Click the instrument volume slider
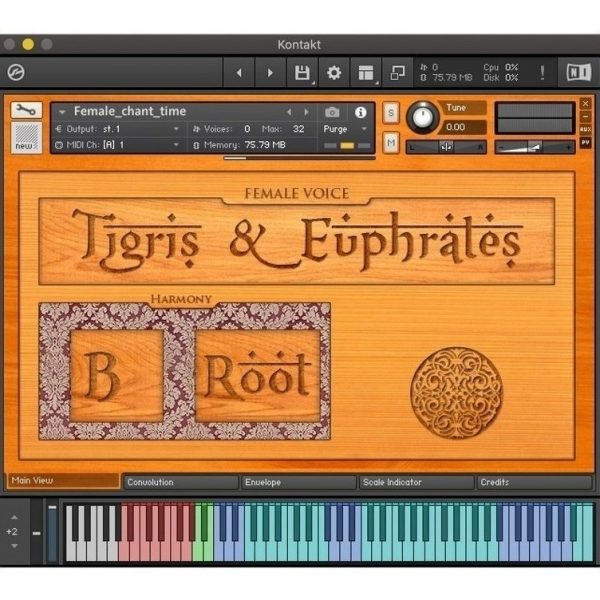Image resolution: width=600 pixels, height=600 pixels. tap(535, 147)
